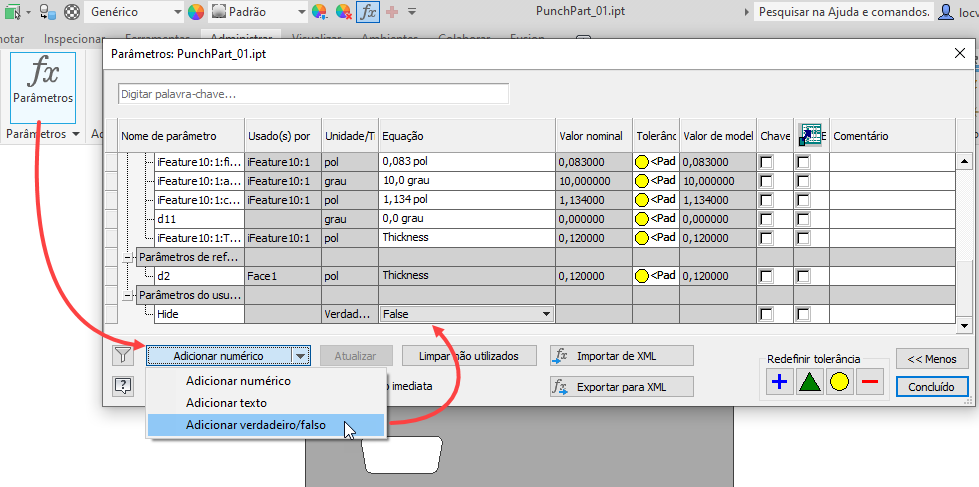Click Limpar não utilizados button
This screenshot has width=979, height=487.
(469, 356)
